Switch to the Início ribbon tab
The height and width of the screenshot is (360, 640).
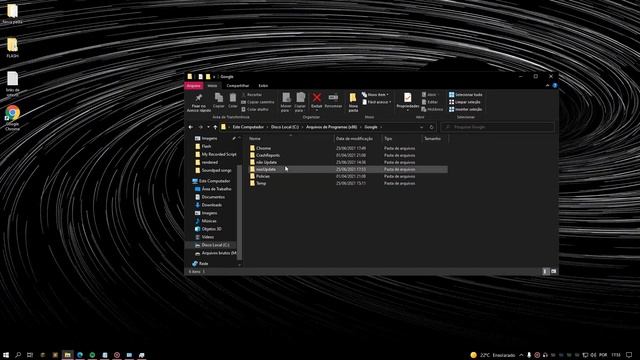pos(212,86)
